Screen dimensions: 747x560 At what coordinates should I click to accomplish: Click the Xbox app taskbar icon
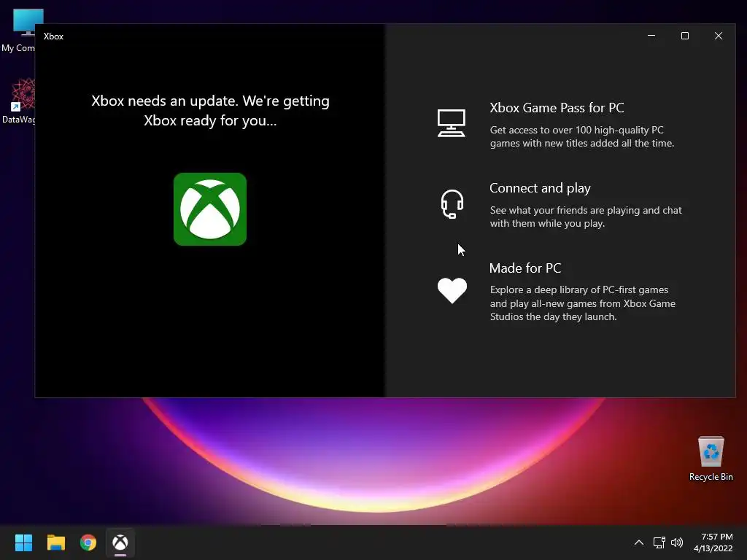(120, 542)
